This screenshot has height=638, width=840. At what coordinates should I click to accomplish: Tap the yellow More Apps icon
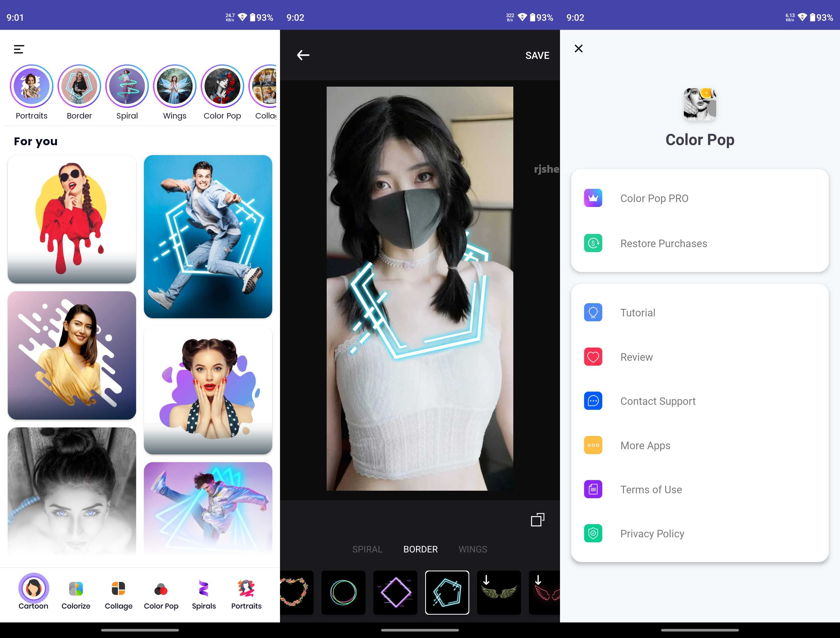coord(593,445)
